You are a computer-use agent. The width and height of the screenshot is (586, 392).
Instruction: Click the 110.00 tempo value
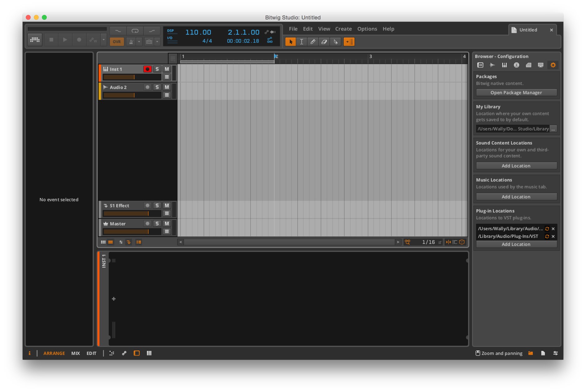coord(198,32)
